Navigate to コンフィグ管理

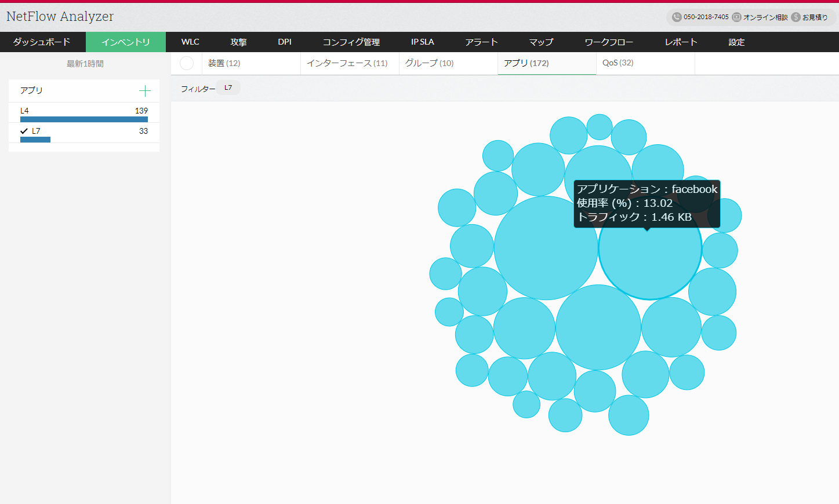tap(351, 42)
